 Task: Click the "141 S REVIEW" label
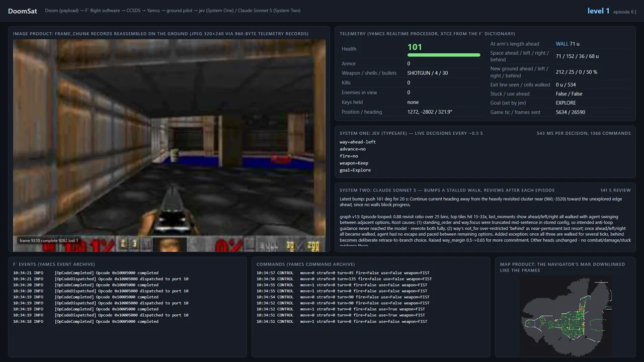tap(615, 190)
